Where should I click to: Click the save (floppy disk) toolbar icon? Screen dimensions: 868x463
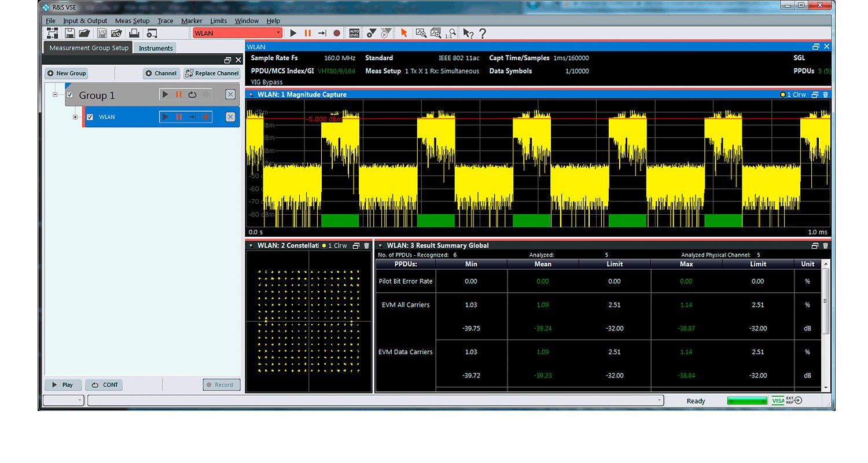(69, 33)
